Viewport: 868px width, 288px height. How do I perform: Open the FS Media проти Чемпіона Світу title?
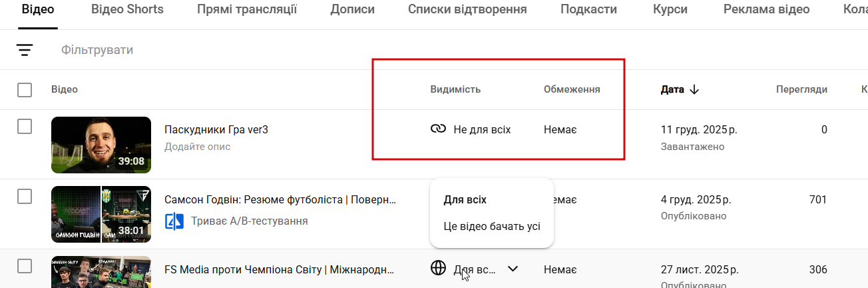(x=279, y=270)
